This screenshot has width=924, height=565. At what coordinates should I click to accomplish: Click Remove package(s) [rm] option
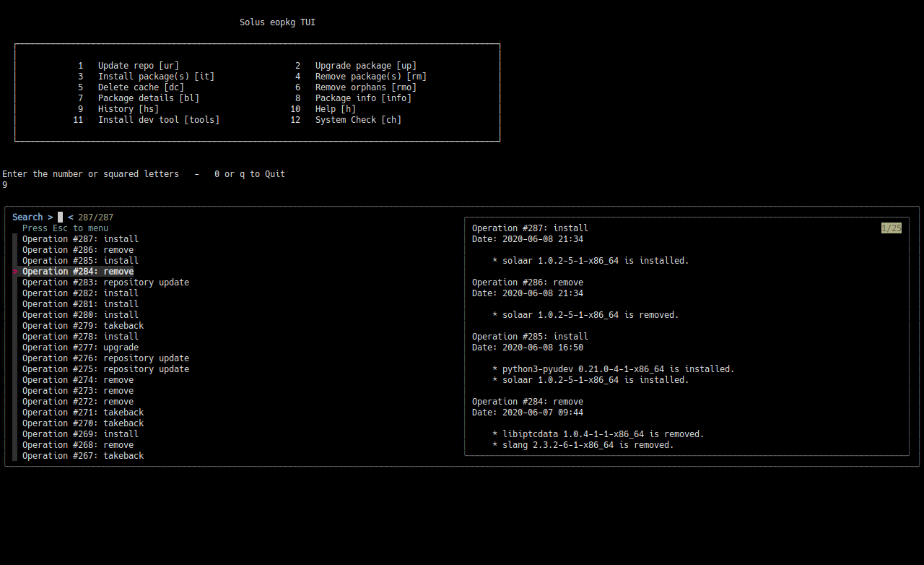click(370, 77)
